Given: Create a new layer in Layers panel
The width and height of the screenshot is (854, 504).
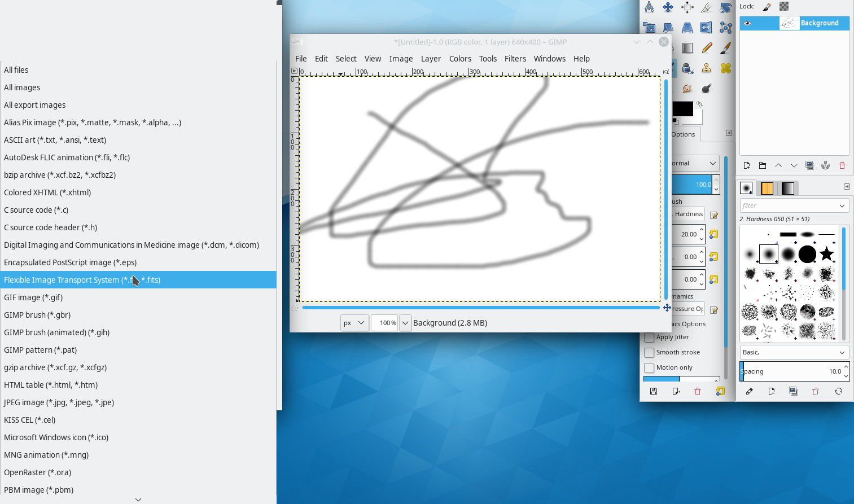Looking at the screenshot, I should [747, 165].
